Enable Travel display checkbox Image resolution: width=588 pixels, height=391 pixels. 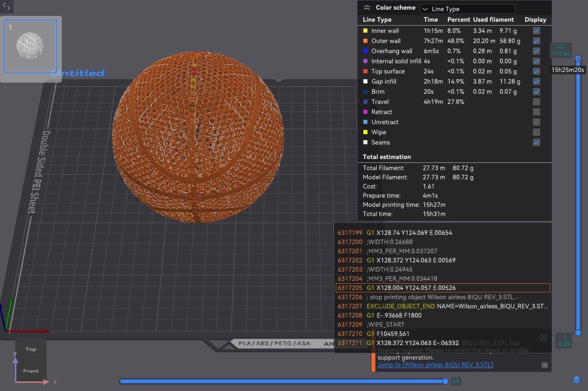click(x=536, y=101)
